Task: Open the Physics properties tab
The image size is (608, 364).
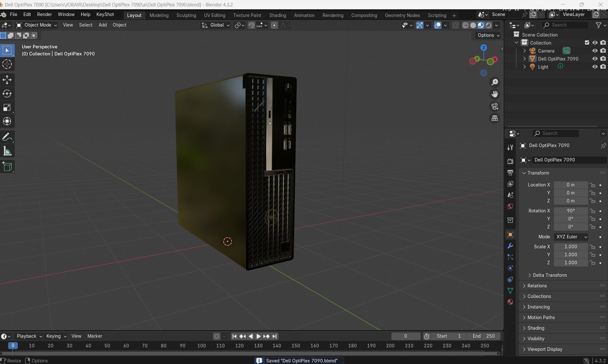Action: click(x=510, y=268)
